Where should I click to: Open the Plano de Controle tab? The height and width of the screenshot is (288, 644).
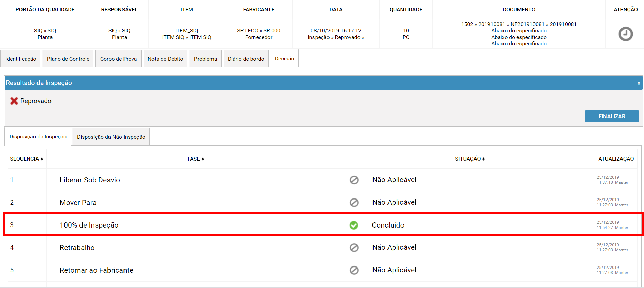(68, 59)
